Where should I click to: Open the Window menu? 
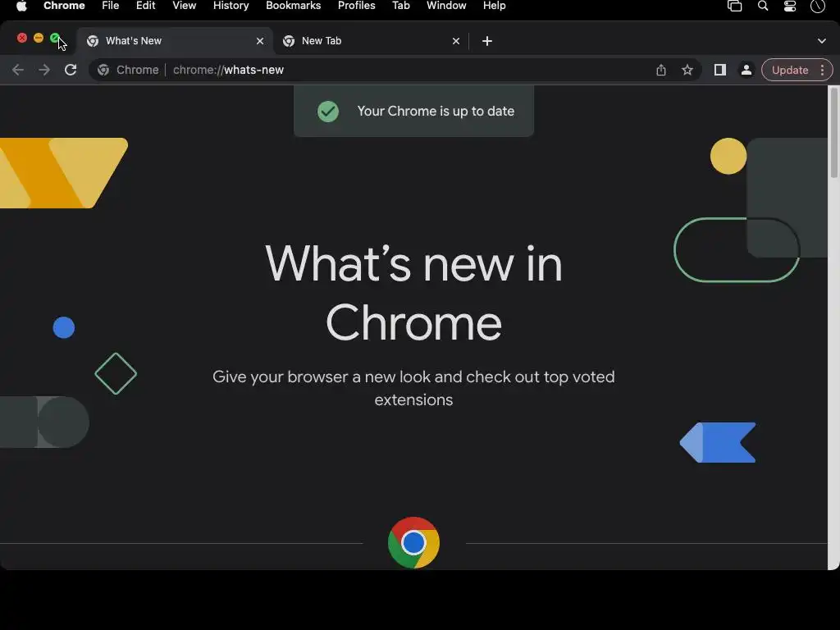(446, 6)
